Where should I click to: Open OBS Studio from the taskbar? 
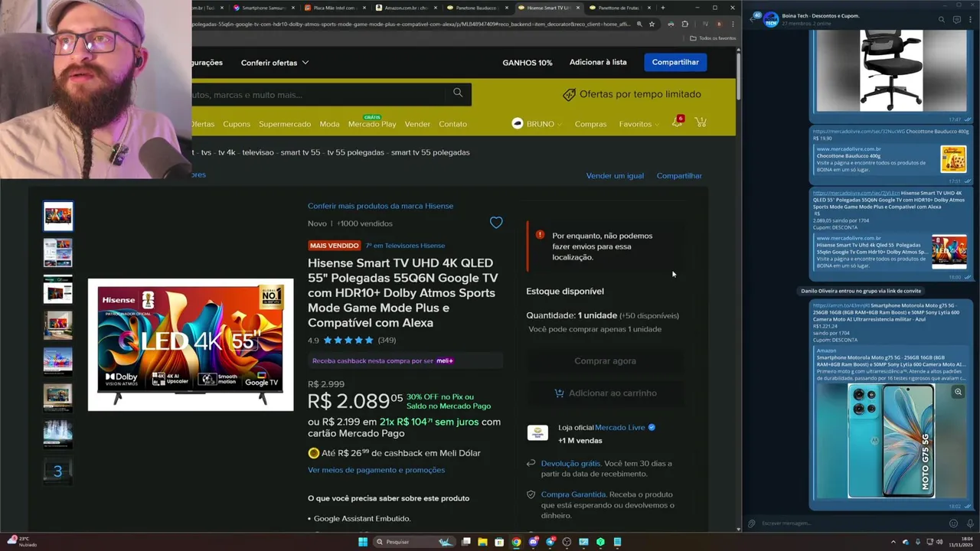[x=567, y=542]
